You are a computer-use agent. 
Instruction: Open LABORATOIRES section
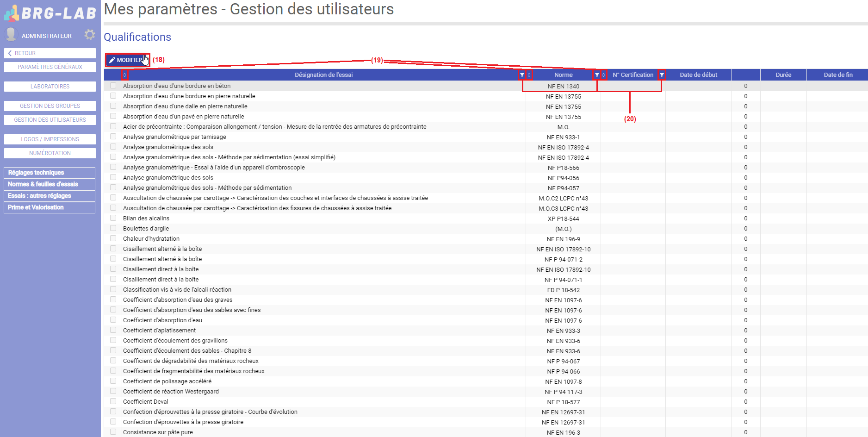tap(50, 87)
